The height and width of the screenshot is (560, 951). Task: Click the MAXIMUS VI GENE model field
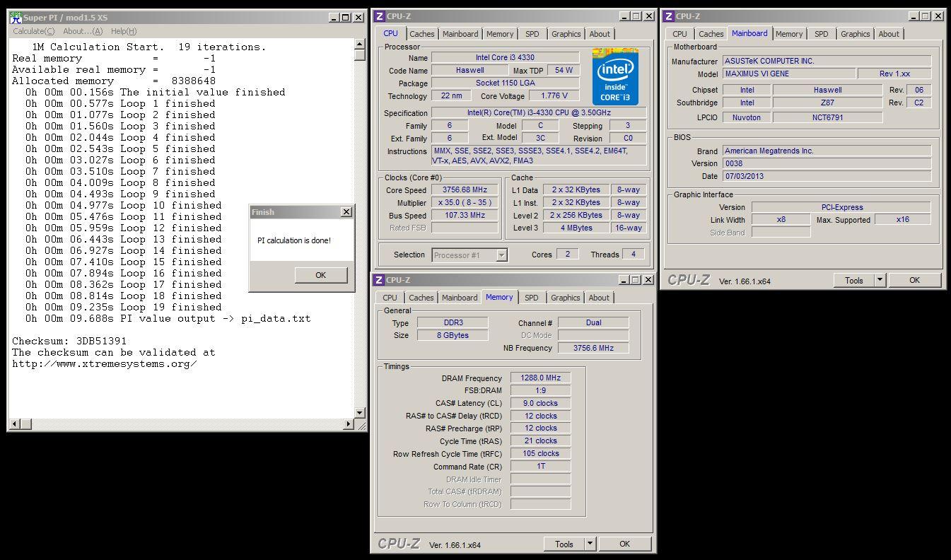(x=789, y=74)
